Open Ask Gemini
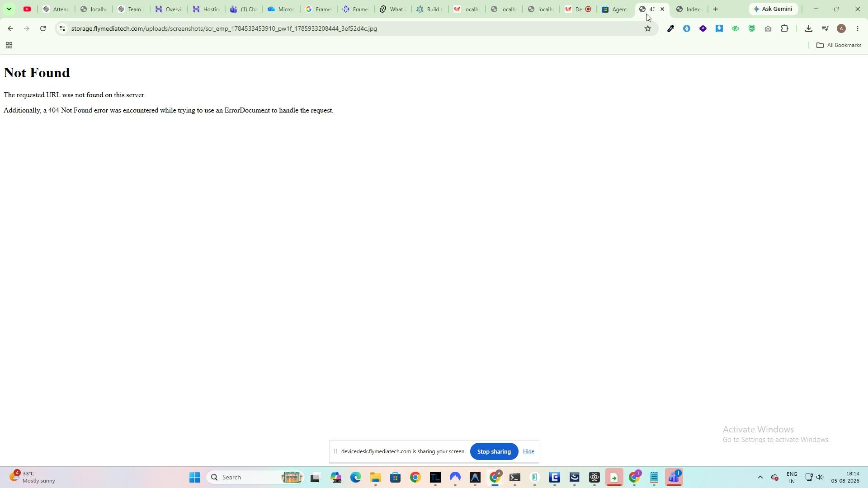This screenshot has width=868, height=488. [x=773, y=9]
